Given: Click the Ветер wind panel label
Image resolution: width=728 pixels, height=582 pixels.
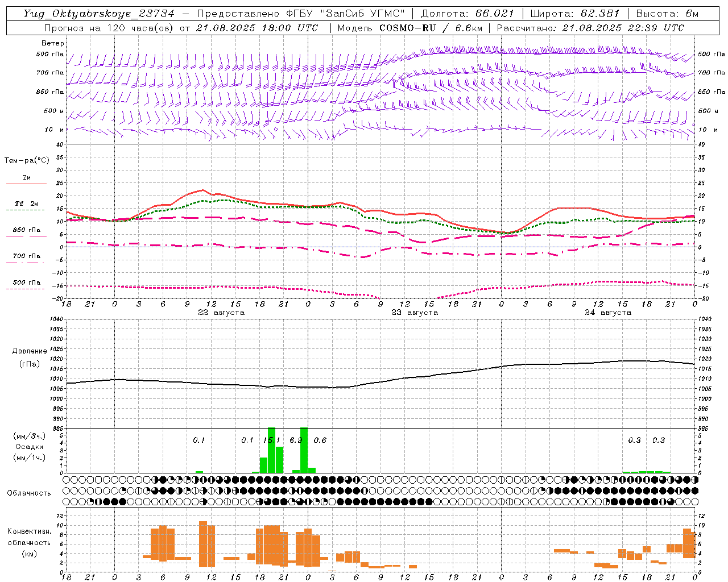Looking at the screenshot, I should [x=53, y=43].
